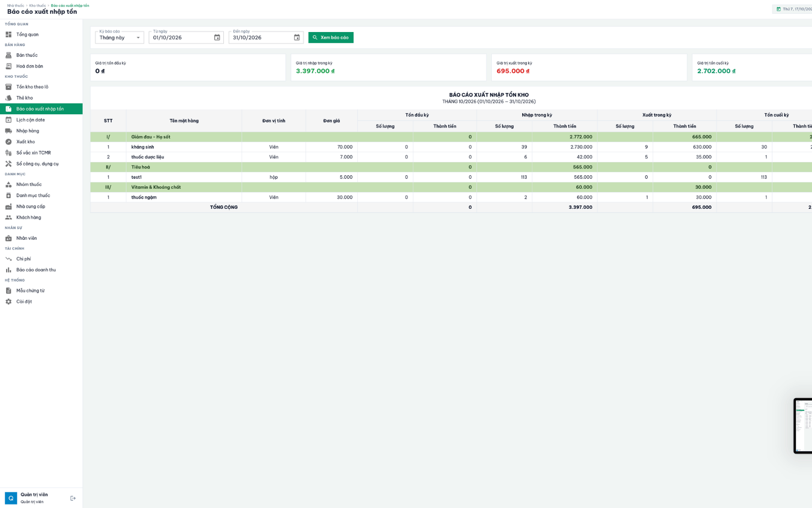Click Kho thuốc breadcrumb link

coord(38,6)
